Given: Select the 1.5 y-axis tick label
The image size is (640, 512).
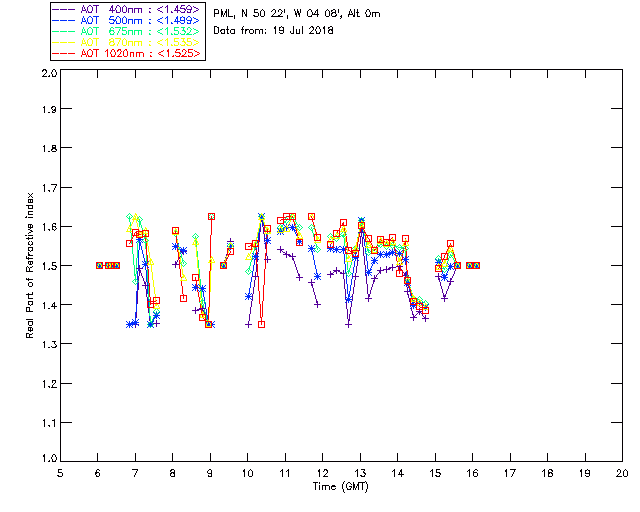Looking at the screenshot, I should click(49, 266).
